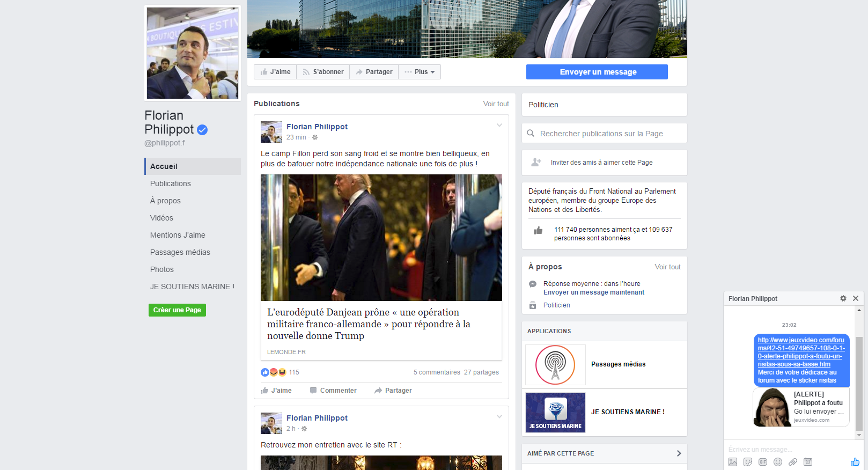Open the JE SOUTIENS MARINE app icon
The width and height of the screenshot is (868, 470).
click(555, 412)
